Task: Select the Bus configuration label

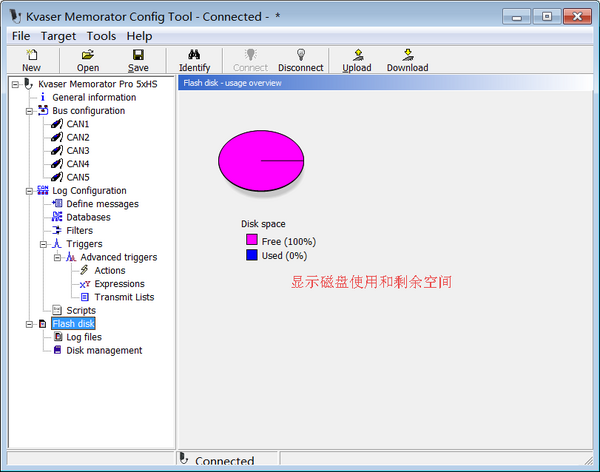Action: [x=88, y=111]
